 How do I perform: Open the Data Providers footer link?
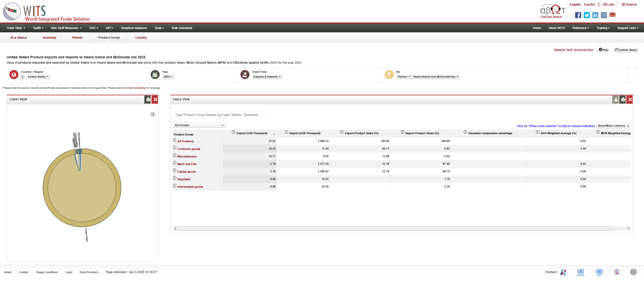tap(89, 272)
